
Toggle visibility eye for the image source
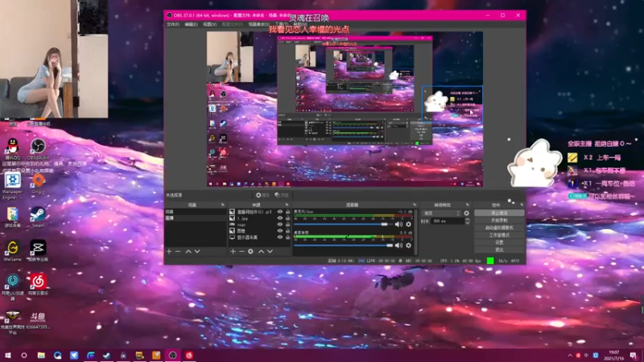[280, 231]
